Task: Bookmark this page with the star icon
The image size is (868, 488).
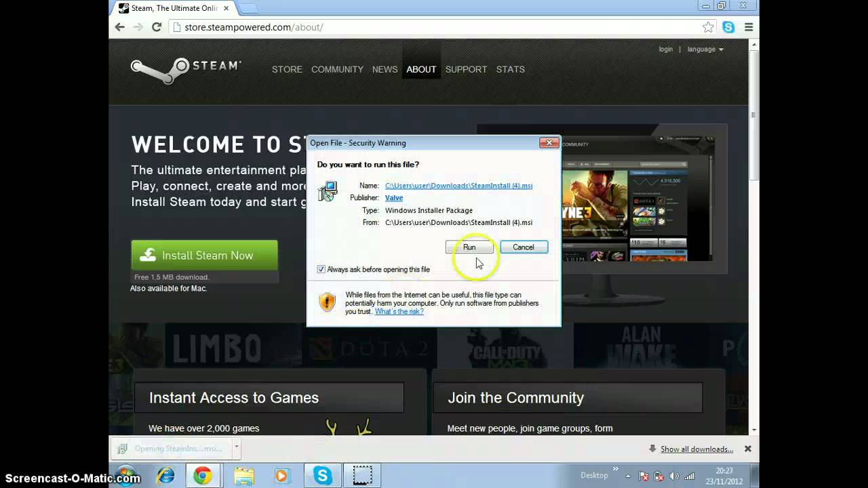Action: (x=708, y=27)
